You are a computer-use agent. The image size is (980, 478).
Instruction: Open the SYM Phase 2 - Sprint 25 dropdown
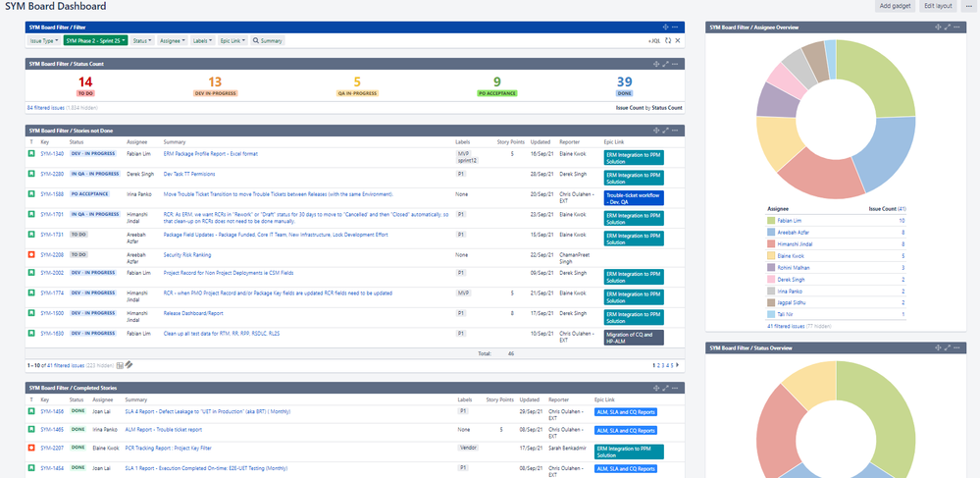95,40
